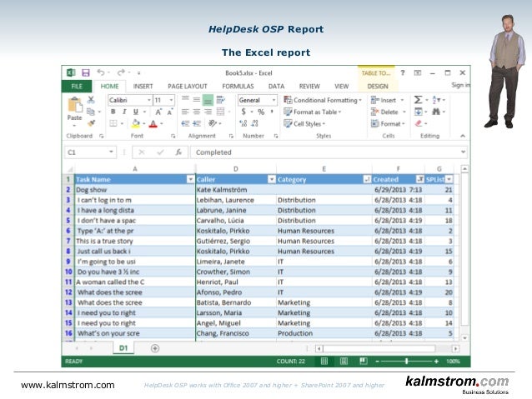
Task: Click the Redo arrow icon
Action: coord(121,72)
